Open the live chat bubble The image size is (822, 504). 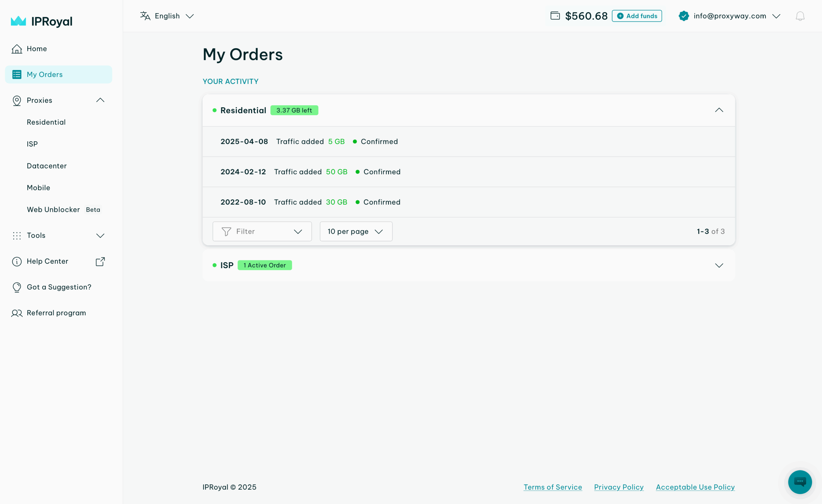pos(800,482)
